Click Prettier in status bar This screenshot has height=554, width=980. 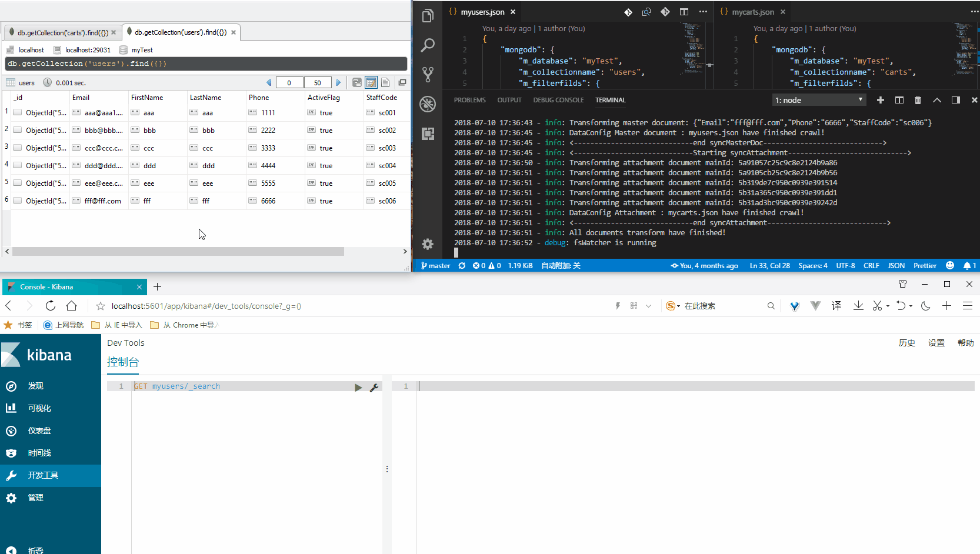coord(925,266)
